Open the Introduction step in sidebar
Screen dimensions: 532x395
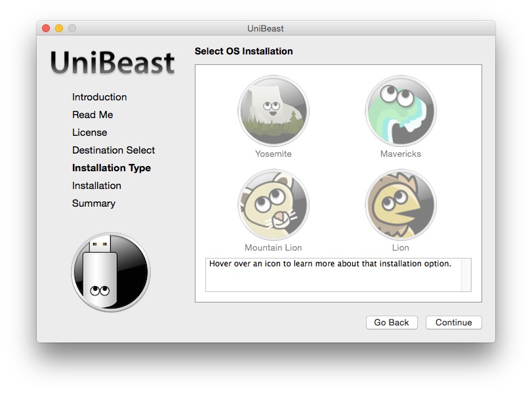pos(99,97)
